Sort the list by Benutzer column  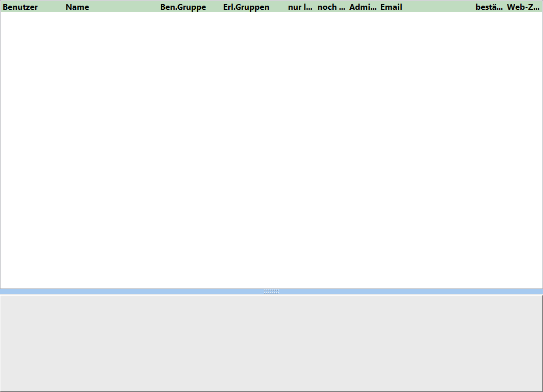tap(21, 7)
